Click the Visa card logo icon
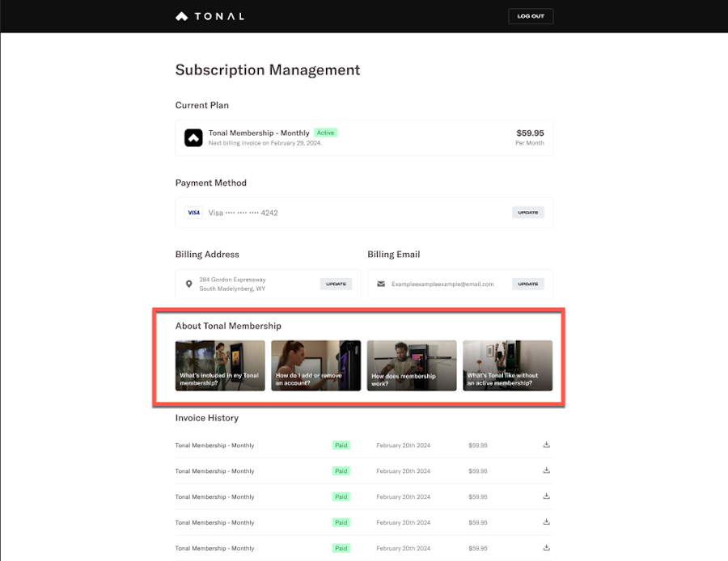This screenshot has width=728, height=561. point(193,213)
